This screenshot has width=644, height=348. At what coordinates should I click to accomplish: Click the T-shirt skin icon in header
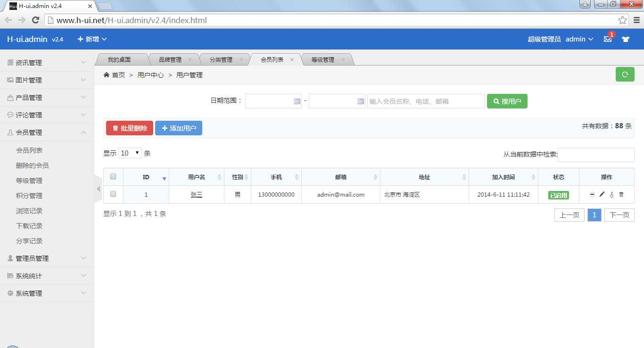pos(626,39)
